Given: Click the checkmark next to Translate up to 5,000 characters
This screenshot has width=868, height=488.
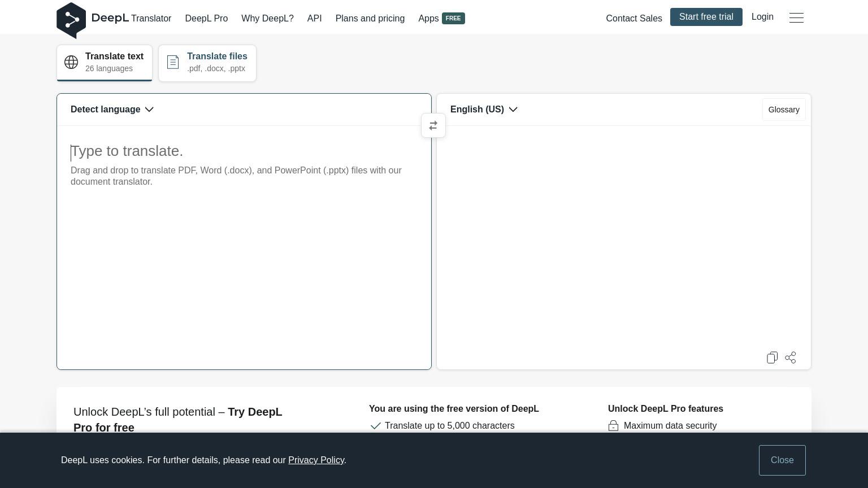Looking at the screenshot, I should click(375, 426).
